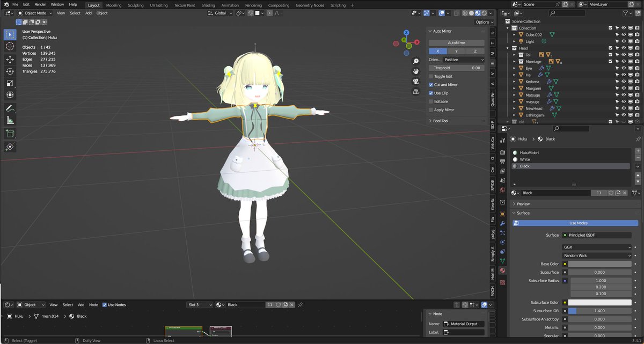The height and width of the screenshot is (344, 644).
Task: Toggle the camera view icon
Action: tap(415, 82)
